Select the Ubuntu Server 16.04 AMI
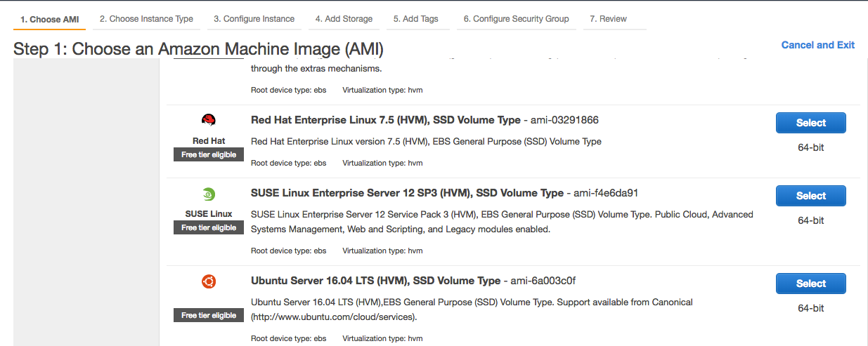 pos(811,284)
